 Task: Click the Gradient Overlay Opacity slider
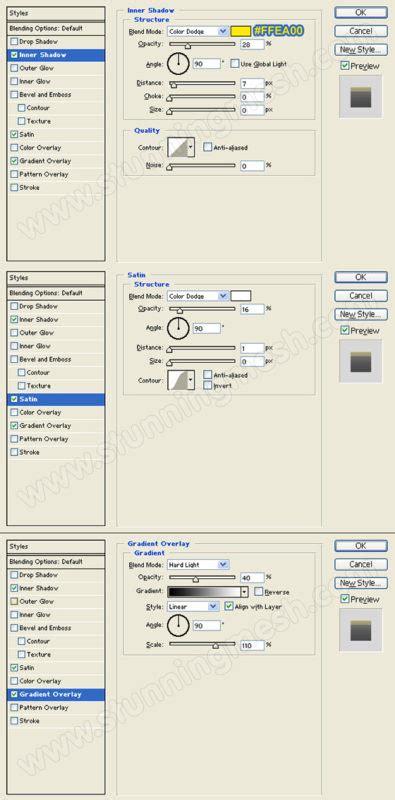pos(202,578)
